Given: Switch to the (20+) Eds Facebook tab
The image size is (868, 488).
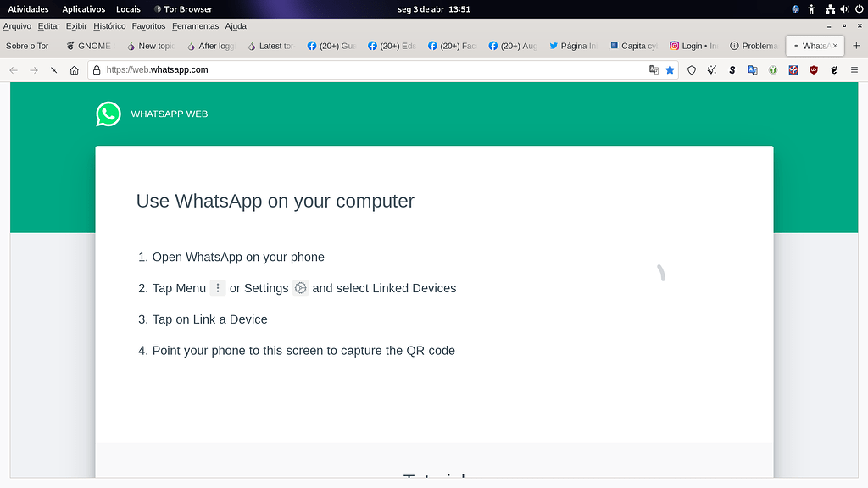Looking at the screenshot, I should point(392,46).
